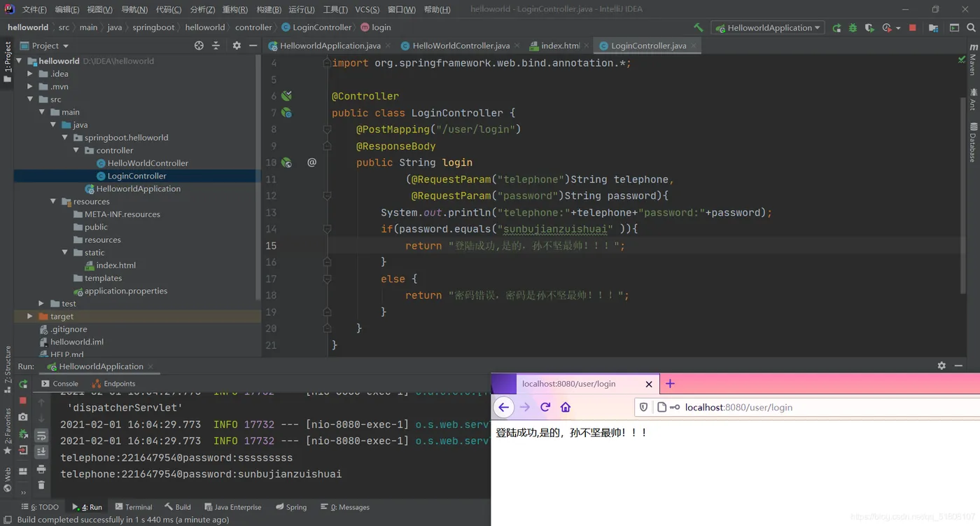Expand the .mvn folder
Screen dimensions: 980x526
[30, 86]
